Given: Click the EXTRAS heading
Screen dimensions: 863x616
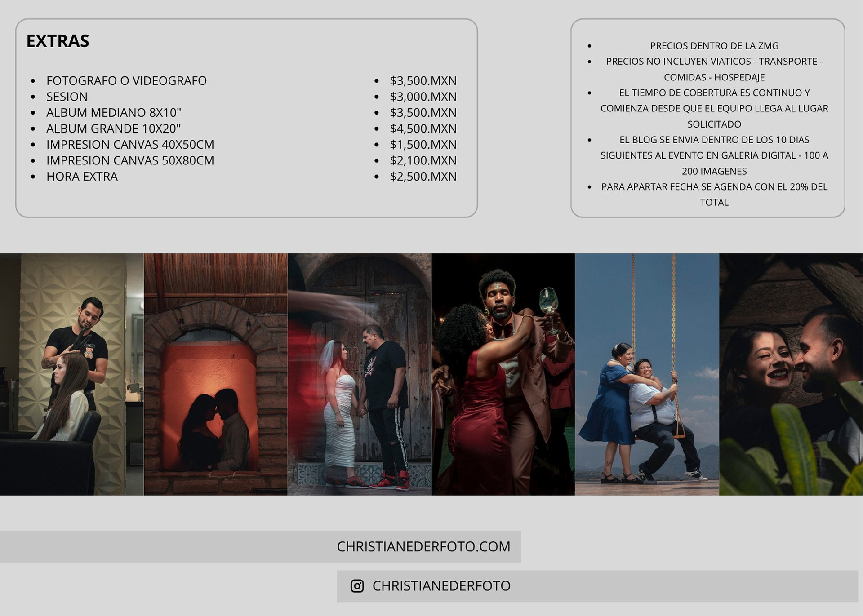Looking at the screenshot, I should [58, 41].
